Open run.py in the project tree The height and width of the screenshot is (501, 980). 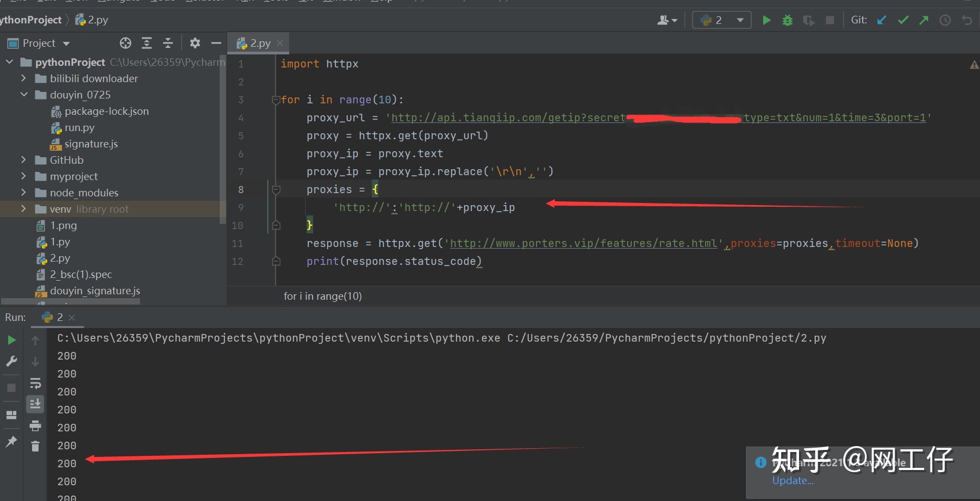click(79, 128)
